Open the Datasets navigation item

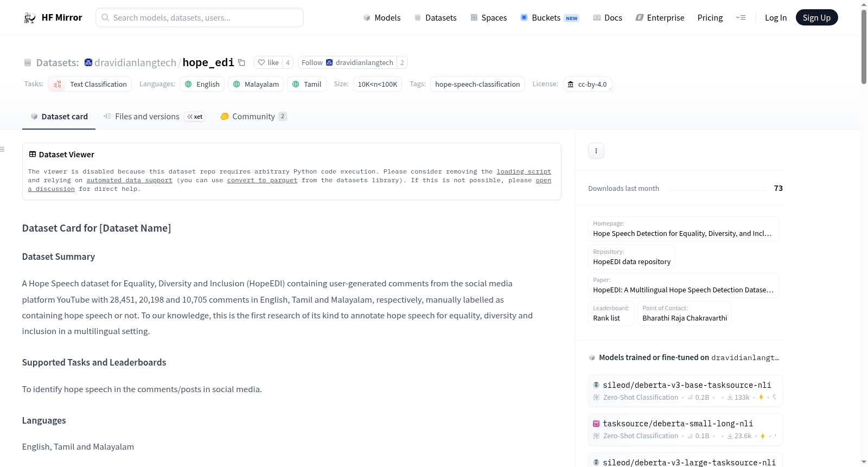click(x=435, y=18)
